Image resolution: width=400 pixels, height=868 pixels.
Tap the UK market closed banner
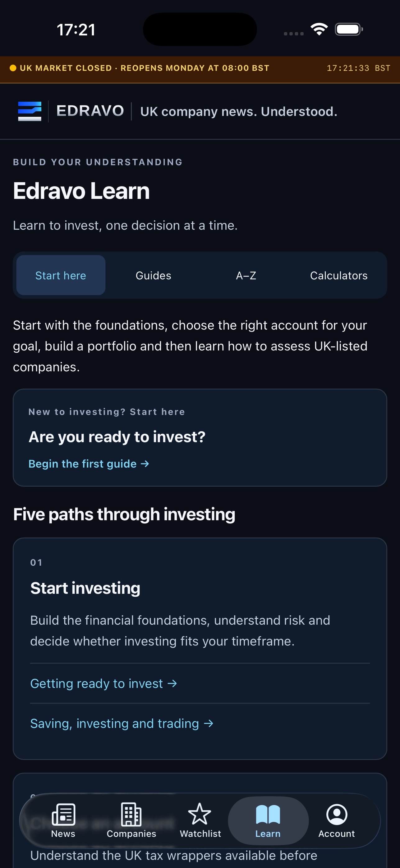(x=200, y=69)
